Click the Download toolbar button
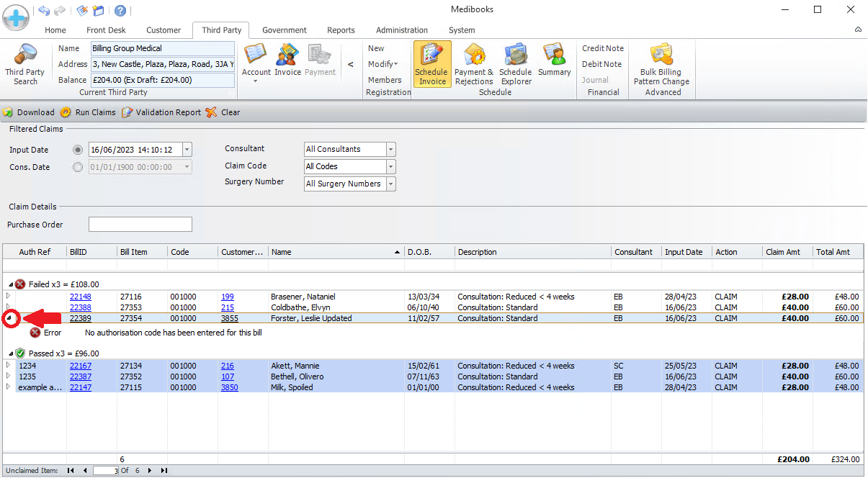 tap(29, 112)
